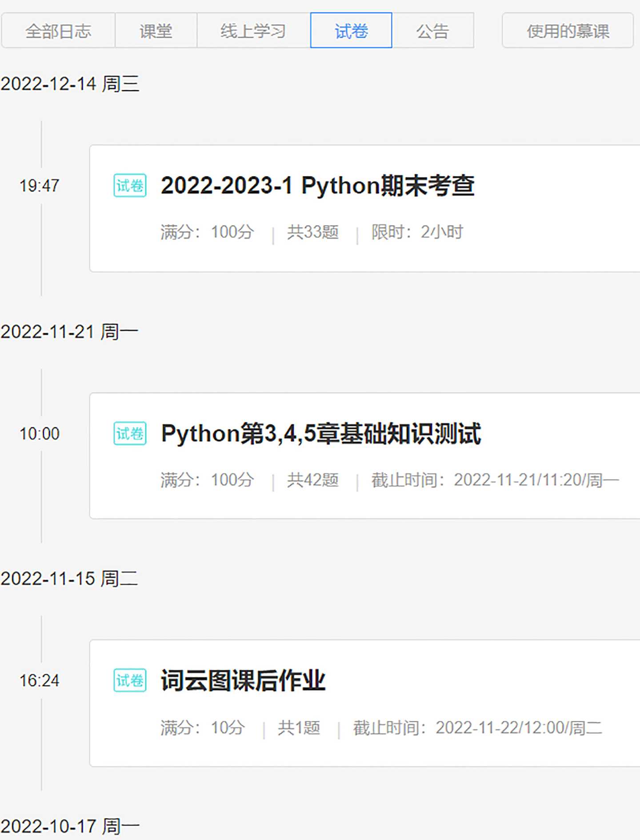Open the 词云图课后作业 assignment title
Screen dimensions: 640x840
point(243,680)
